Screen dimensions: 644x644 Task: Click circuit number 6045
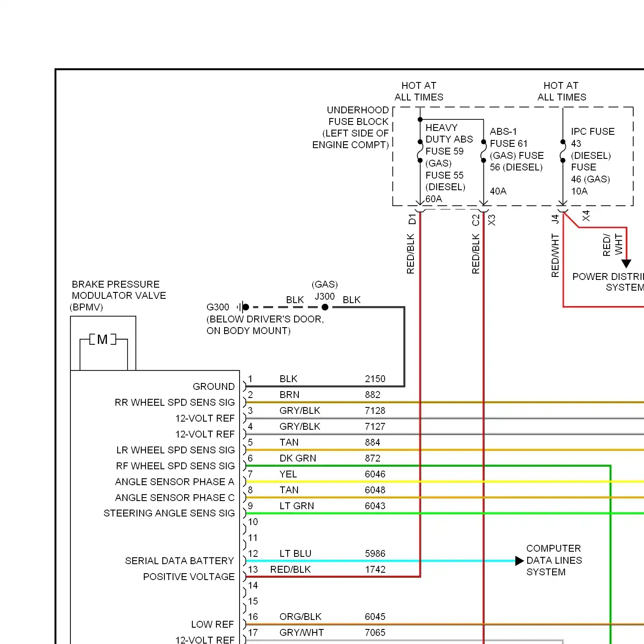pos(375,617)
